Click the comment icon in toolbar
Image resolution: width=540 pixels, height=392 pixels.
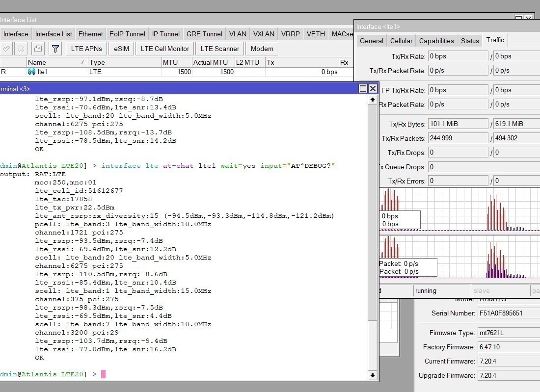pos(38,49)
